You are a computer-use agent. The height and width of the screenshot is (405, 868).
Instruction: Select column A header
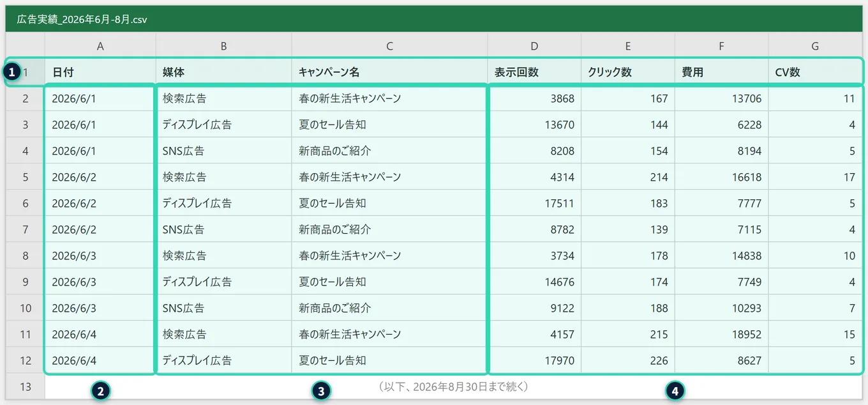coord(100,46)
